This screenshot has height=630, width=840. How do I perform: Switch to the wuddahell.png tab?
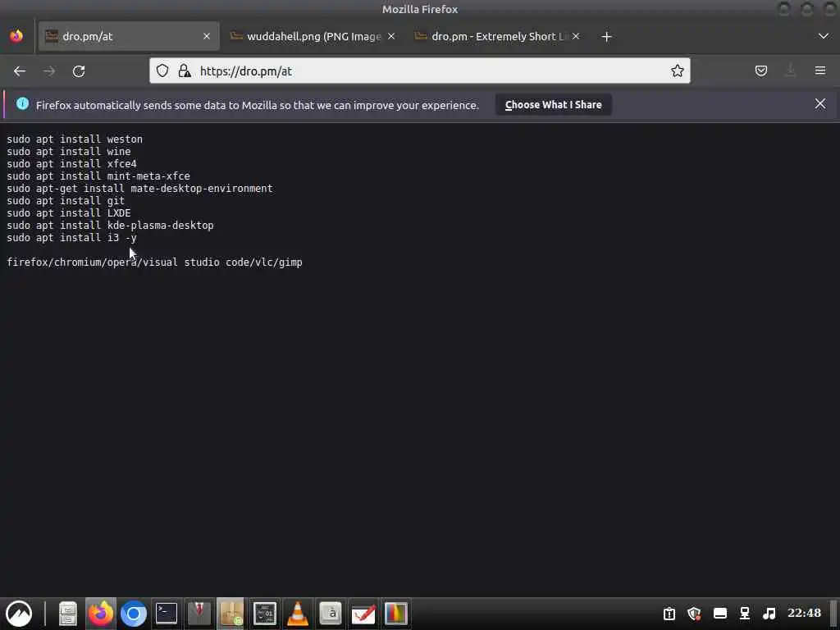coord(313,36)
